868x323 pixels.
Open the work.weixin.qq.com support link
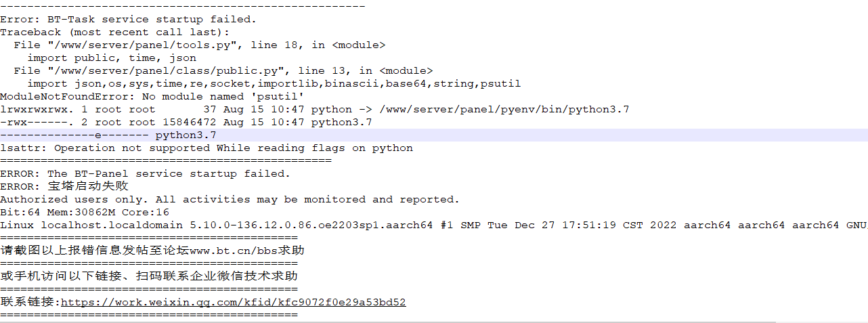click(x=234, y=302)
